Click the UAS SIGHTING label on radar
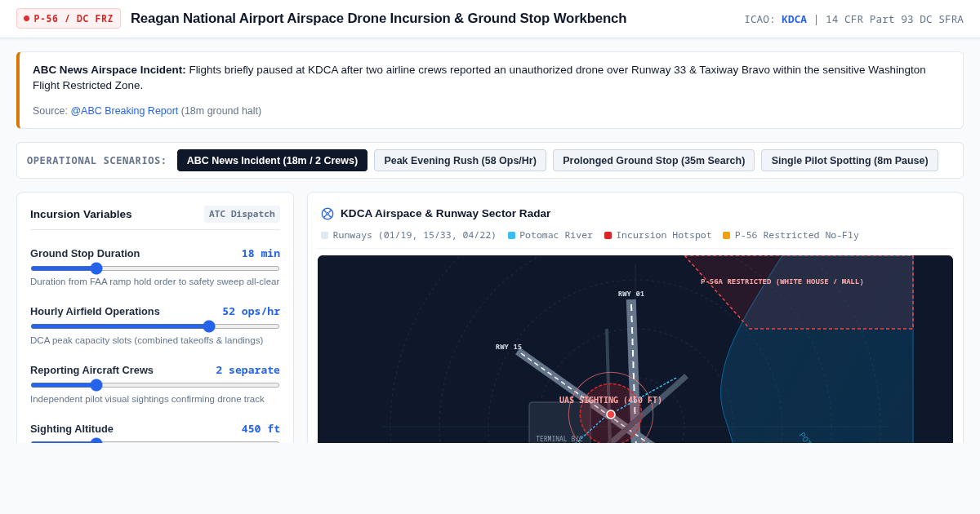 point(611,401)
